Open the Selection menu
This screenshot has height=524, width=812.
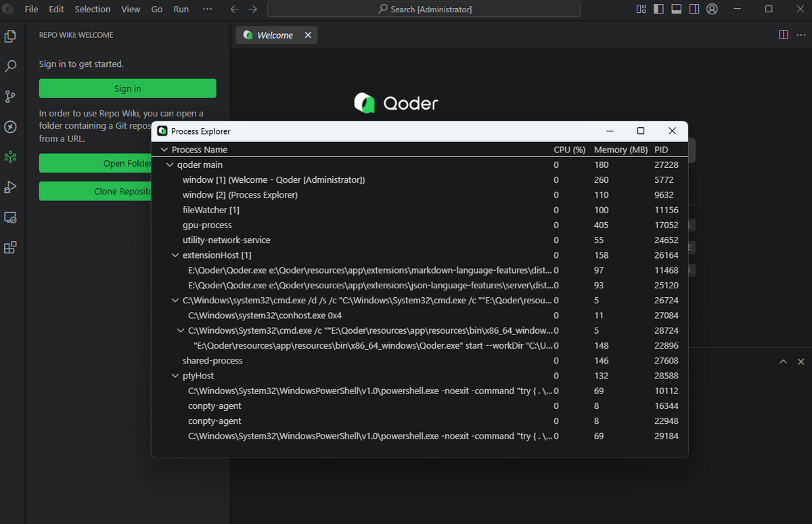[92, 9]
